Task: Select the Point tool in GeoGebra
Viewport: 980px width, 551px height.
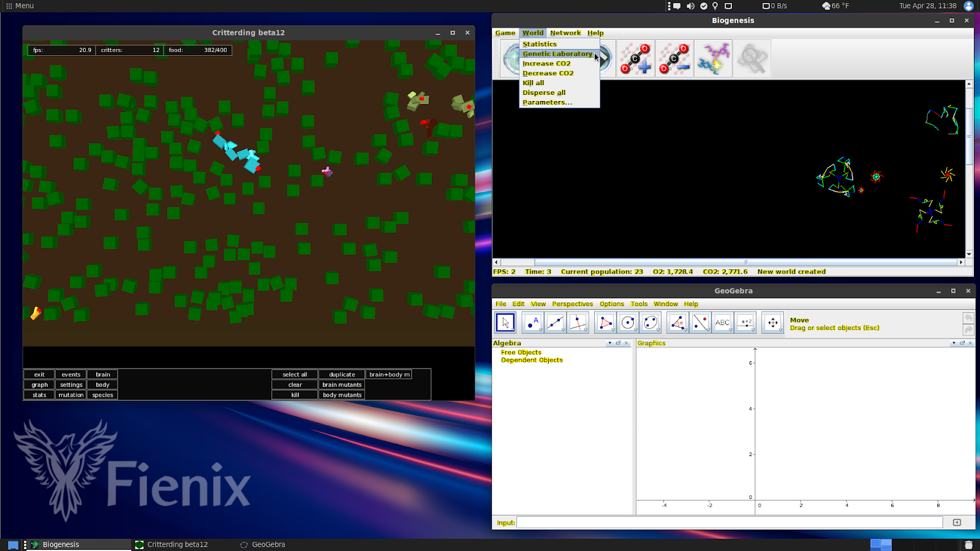Action: click(x=532, y=322)
